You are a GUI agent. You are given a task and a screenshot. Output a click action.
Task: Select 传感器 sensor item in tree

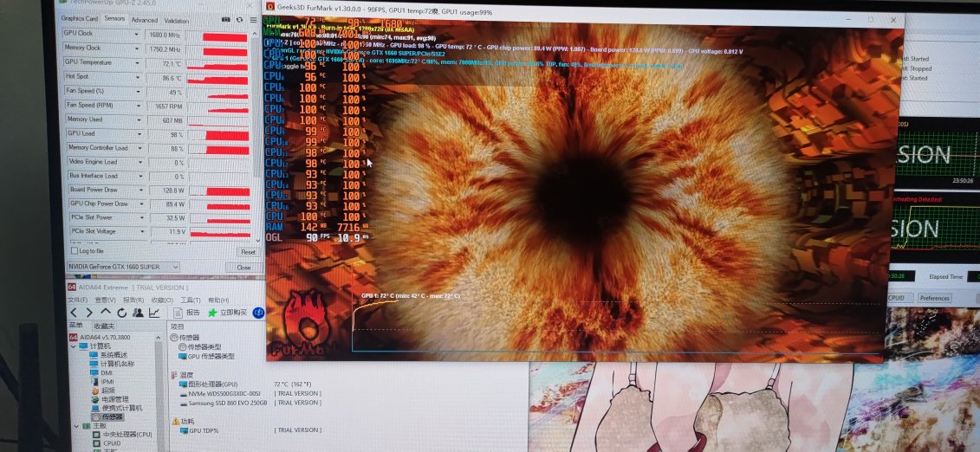click(x=107, y=416)
